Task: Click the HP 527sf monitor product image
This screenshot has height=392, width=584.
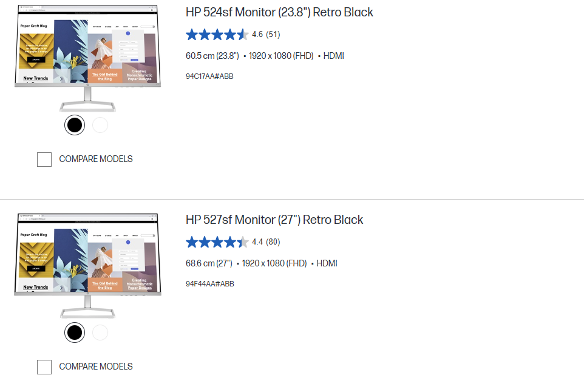Action: tap(88, 266)
